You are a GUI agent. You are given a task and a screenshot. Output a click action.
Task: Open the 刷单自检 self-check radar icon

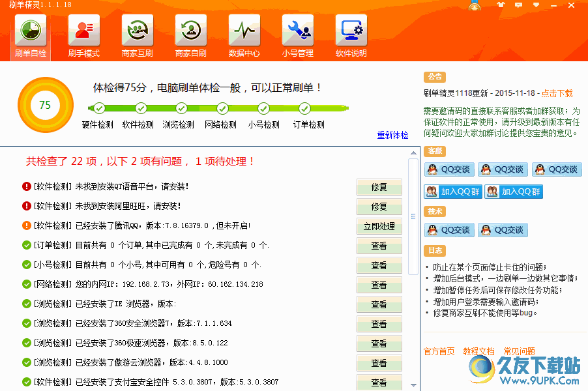(x=31, y=31)
